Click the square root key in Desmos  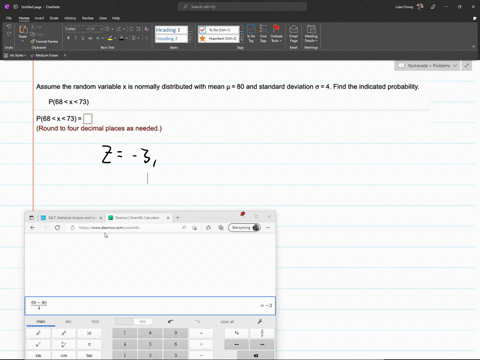pyautogui.click(x=38, y=344)
